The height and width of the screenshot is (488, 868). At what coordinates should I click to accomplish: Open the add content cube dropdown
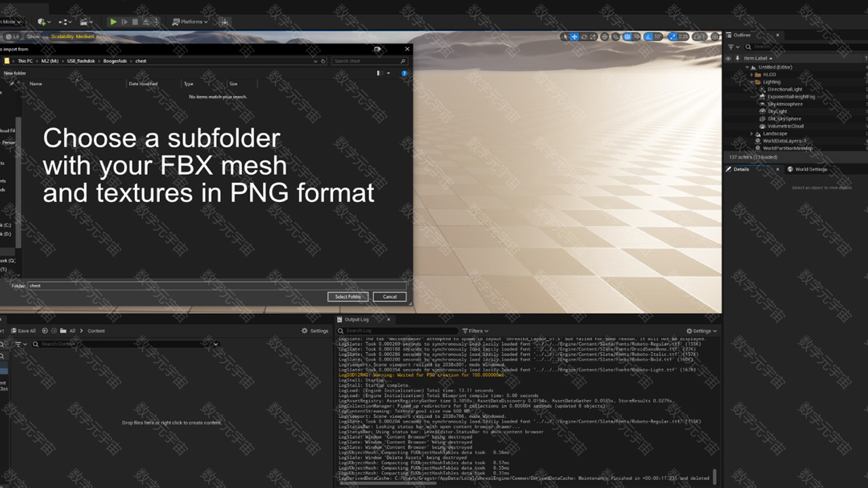45,22
